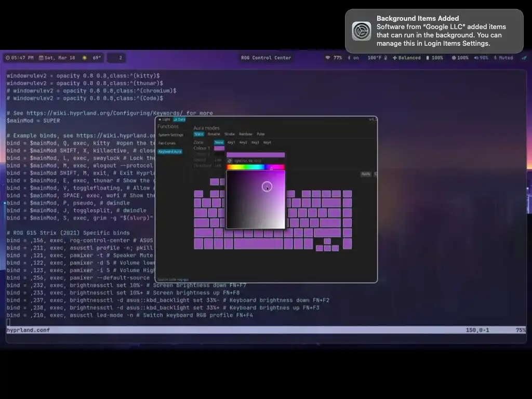
Task: Set Zone to Key3
Action: pyautogui.click(x=255, y=142)
